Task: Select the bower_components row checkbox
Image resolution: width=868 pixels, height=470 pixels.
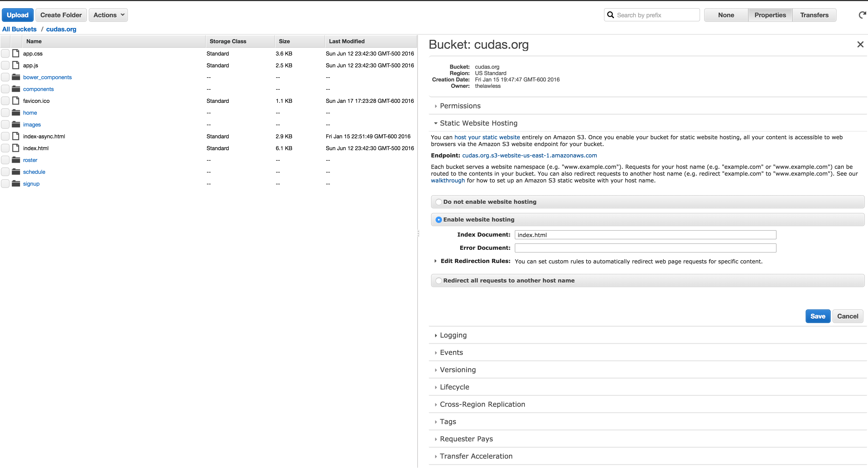Action: click(x=5, y=77)
